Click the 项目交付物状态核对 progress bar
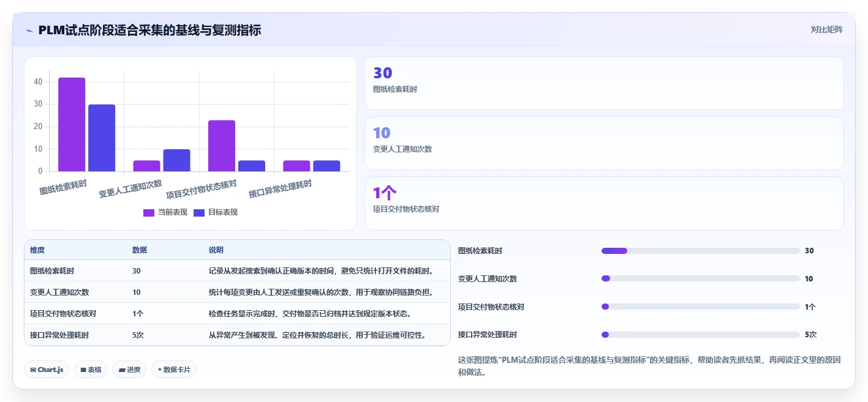Image resolution: width=868 pixels, height=402 pixels. (701, 307)
